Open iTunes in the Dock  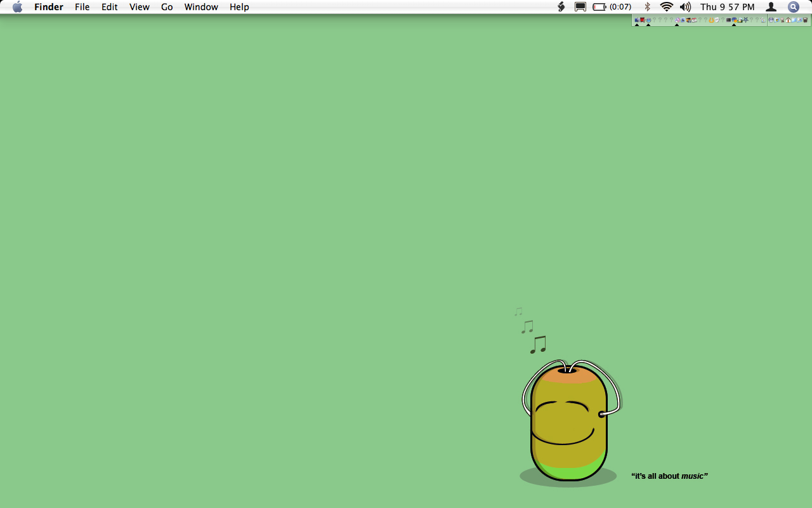pyautogui.click(x=677, y=20)
